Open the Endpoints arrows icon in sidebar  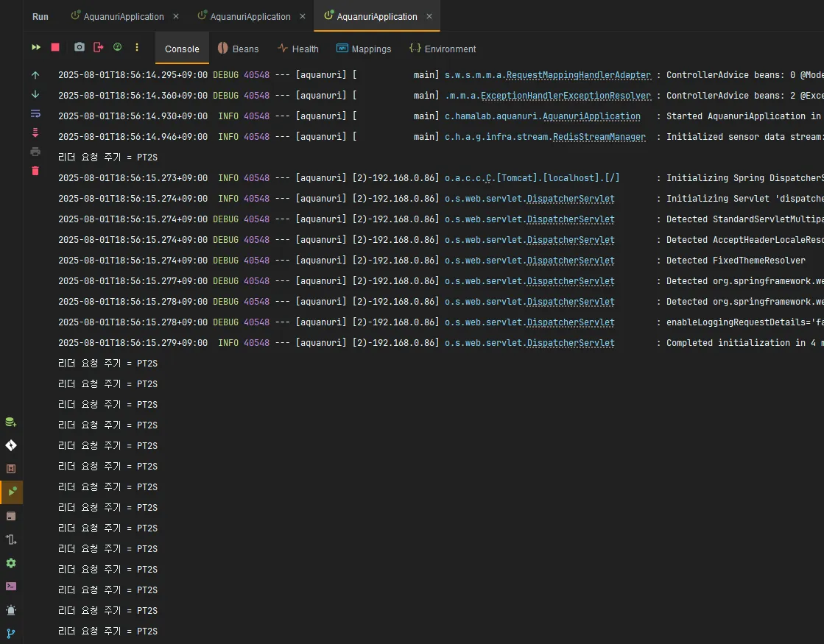[11, 539]
